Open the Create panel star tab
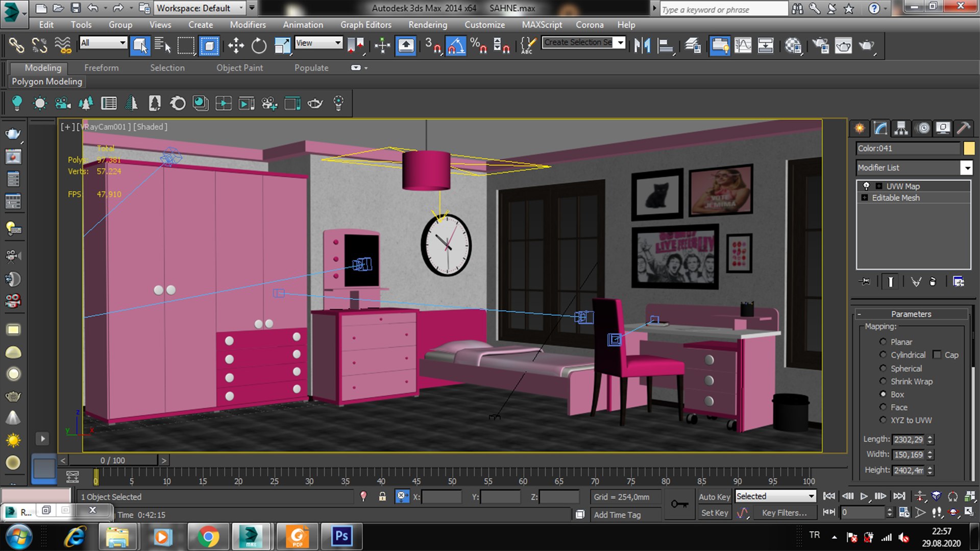980x551 pixels. [860, 128]
